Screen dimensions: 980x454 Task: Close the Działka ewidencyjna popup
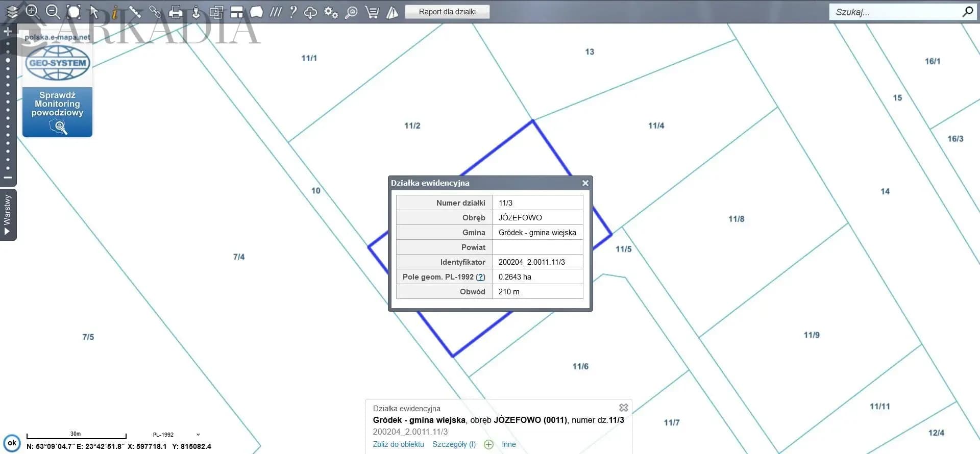pos(585,183)
